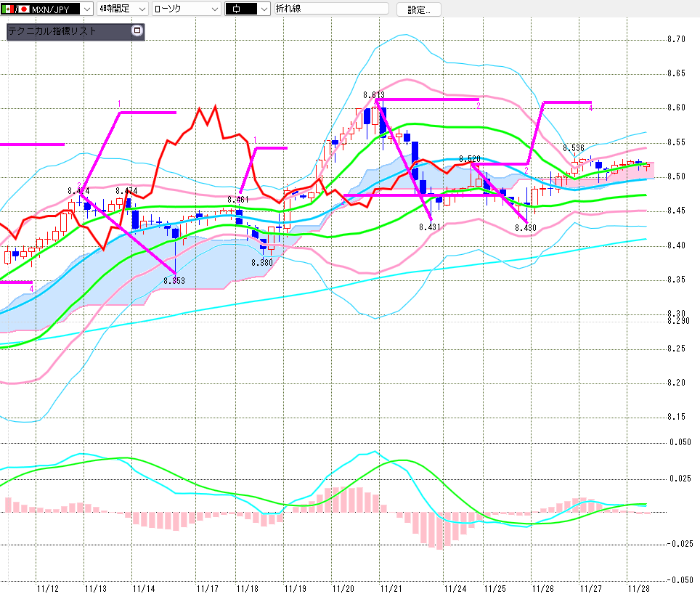Click the 折れ線 text field
700x594 pixels.
pos(330,9)
